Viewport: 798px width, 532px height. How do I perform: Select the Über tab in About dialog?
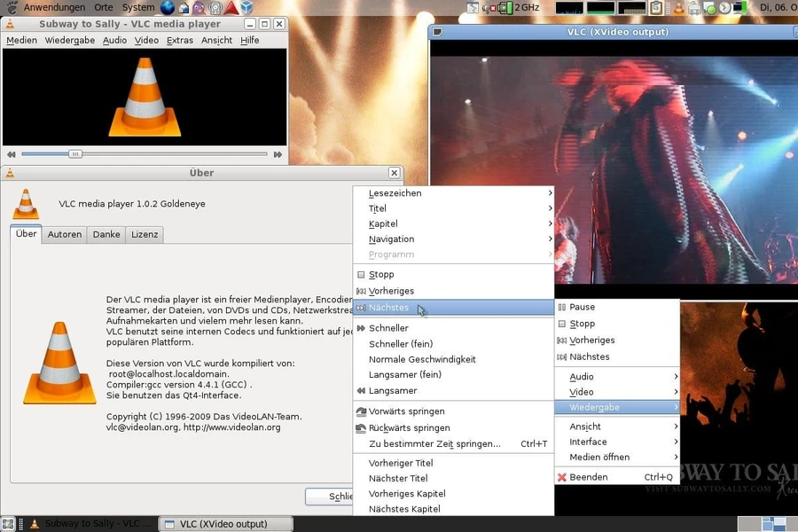26,234
